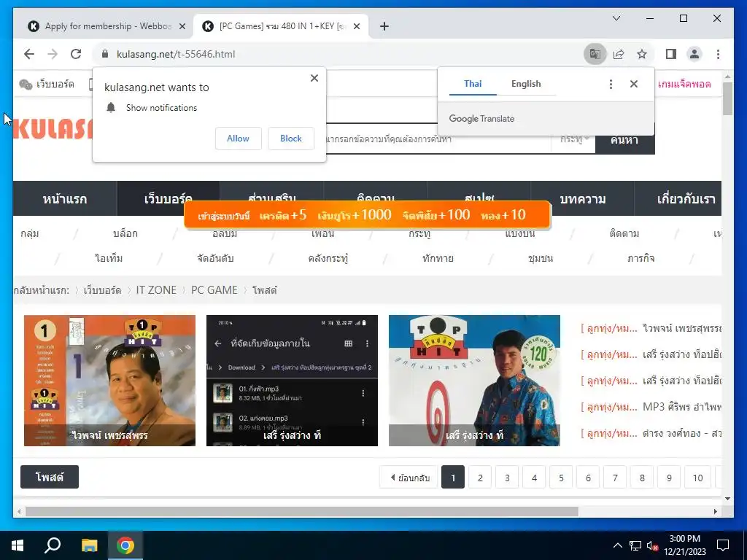The height and width of the screenshot is (560, 747).
Task: Go to IT ZONE breadcrumb
Action: [156, 290]
